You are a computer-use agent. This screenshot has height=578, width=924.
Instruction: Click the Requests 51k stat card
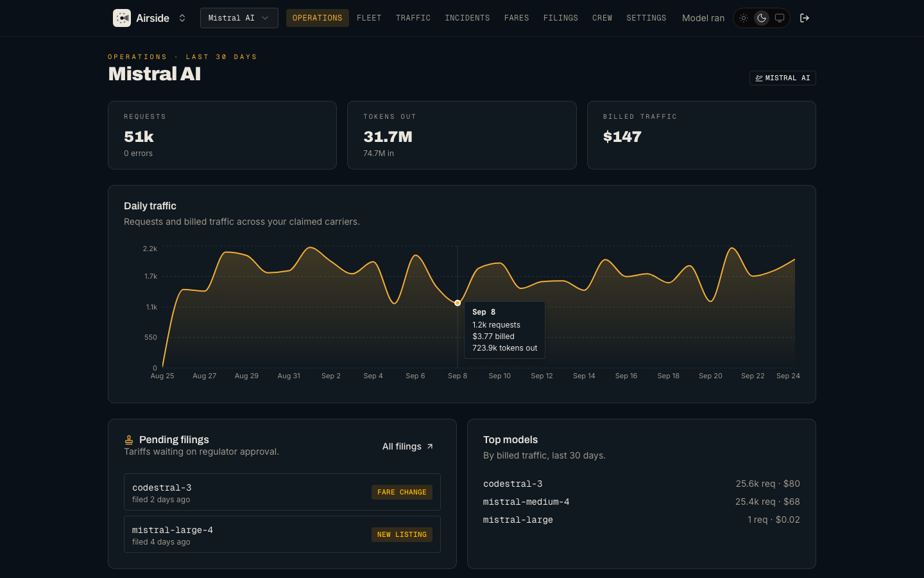(222, 136)
